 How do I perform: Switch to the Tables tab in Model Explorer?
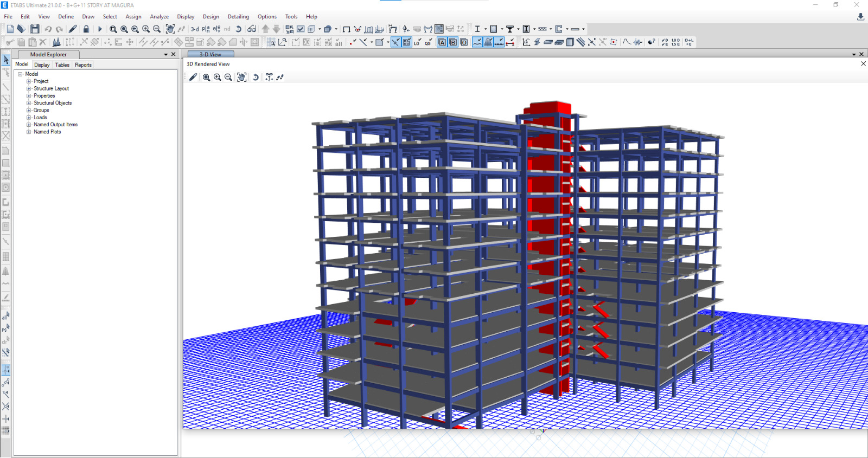tap(62, 65)
